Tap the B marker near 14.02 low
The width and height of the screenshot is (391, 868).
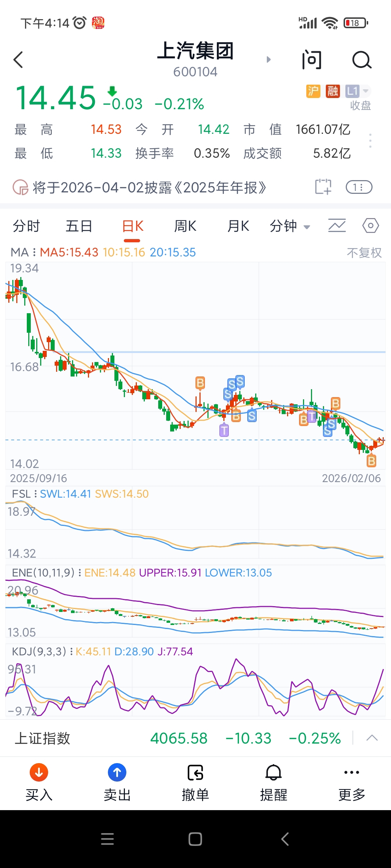tap(371, 461)
